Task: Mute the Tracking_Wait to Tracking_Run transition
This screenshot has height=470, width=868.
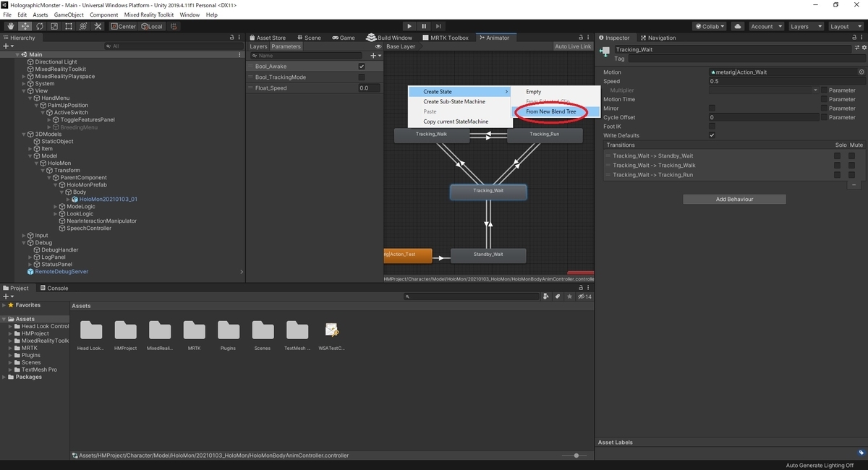Action: (852, 174)
